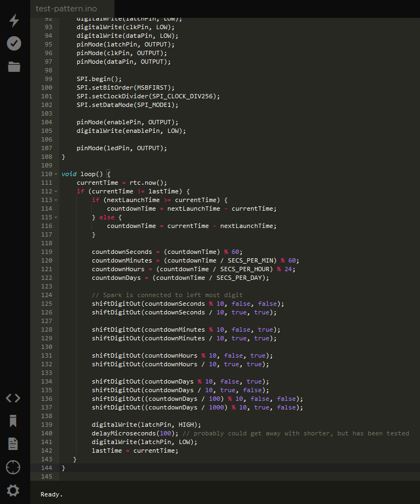Viewport: 420px width, 504px height.
Task: Collapse the fold arrow at line 112
Action: tap(56, 192)
